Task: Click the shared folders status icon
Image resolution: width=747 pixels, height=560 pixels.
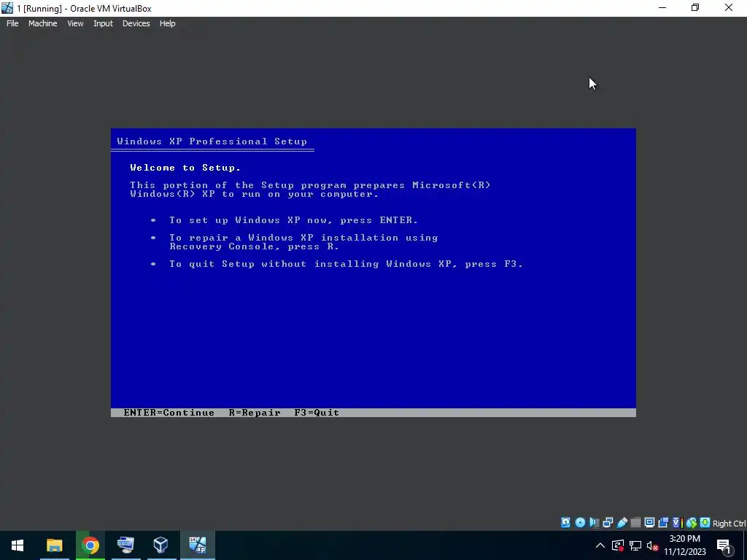Action: click(635, 522)
